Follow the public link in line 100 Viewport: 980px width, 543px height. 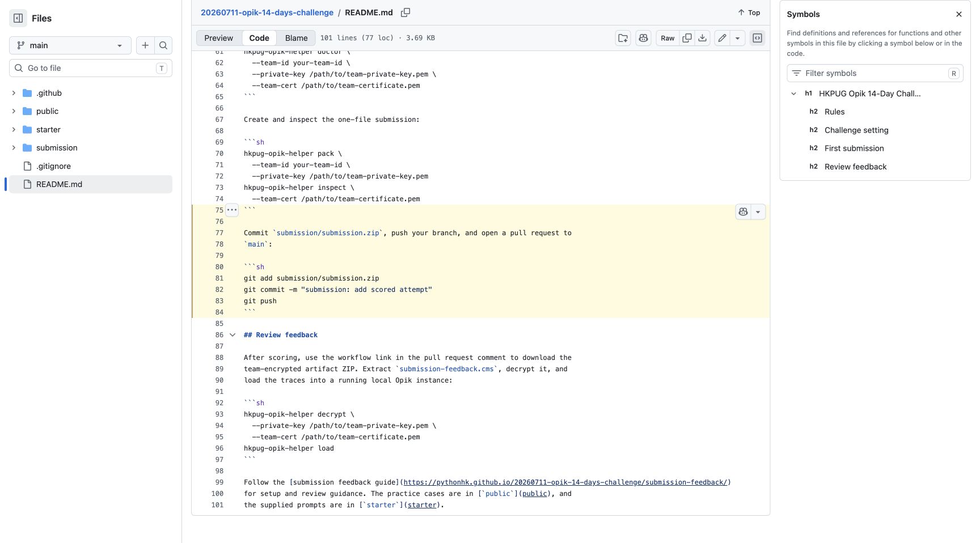click(x=535, y=494)
